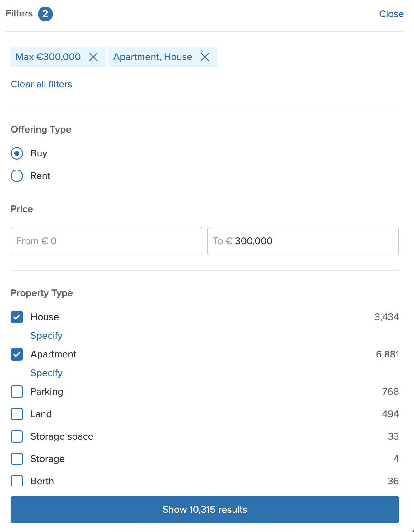Expand Specify options under Apartment

46,373
